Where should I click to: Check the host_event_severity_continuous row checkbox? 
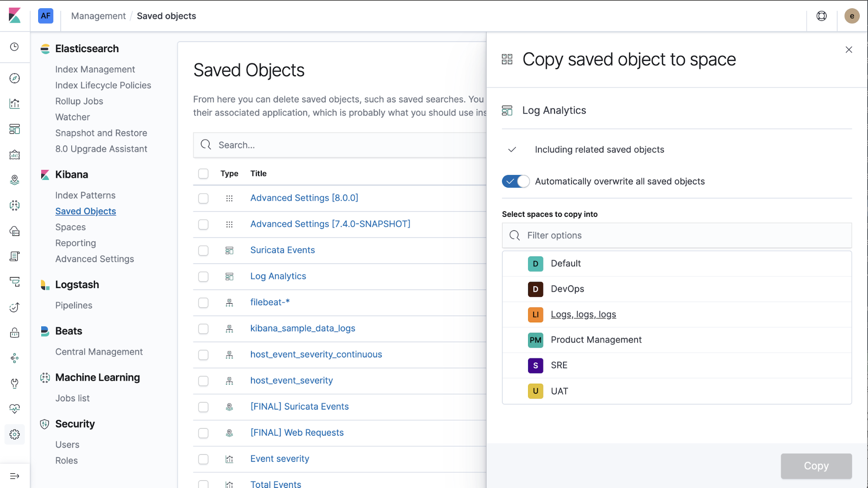point(203,355)
